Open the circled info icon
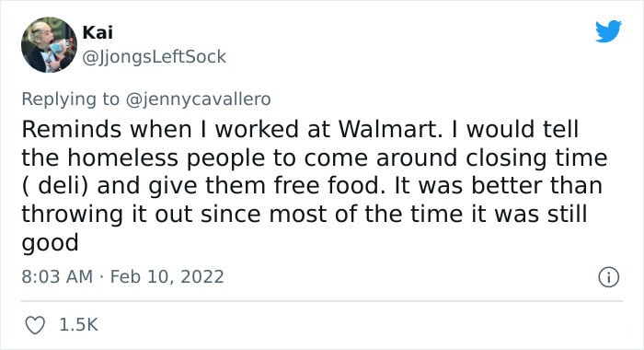The height and width of the screenshot is (350, 644). pyautogui.click(x=608, y=277)
